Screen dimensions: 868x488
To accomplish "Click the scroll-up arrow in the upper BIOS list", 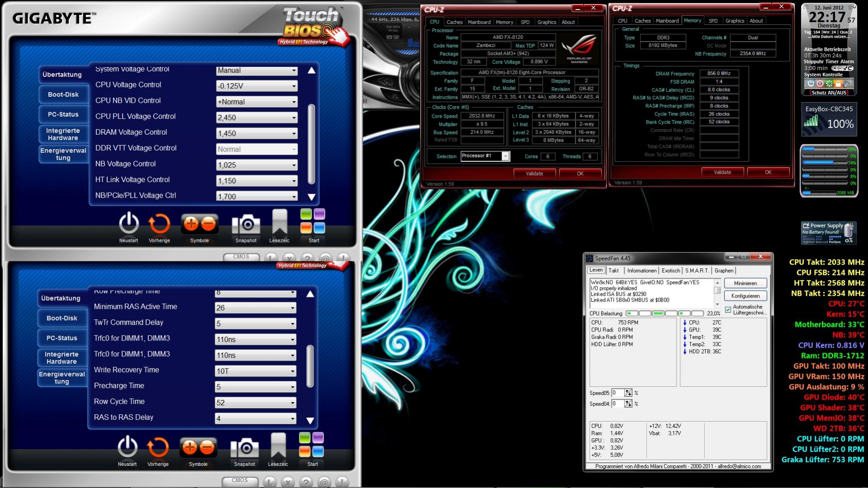I will [x=311, y=71].
